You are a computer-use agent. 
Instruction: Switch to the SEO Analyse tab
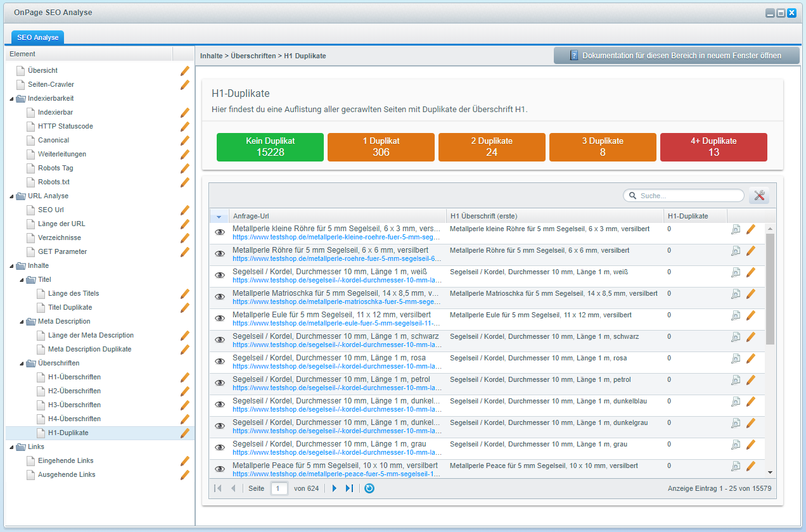[x=37, y=37]
